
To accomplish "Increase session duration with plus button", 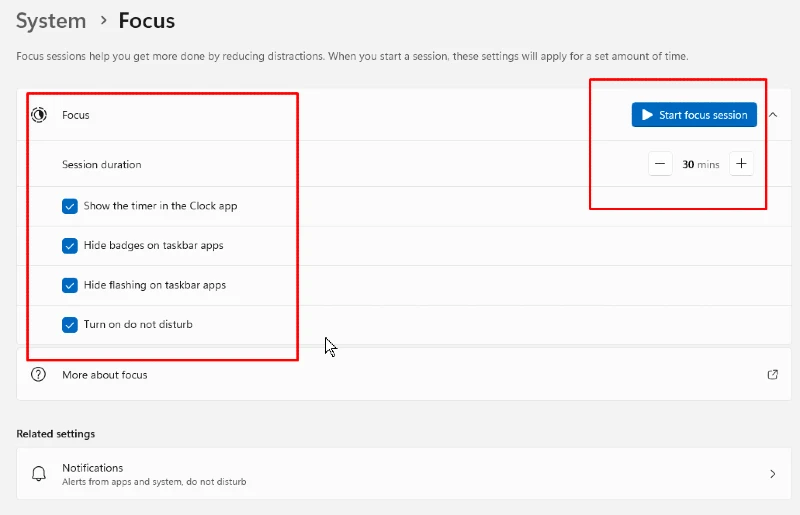I will pyautogui.click(x=741, y=164).
